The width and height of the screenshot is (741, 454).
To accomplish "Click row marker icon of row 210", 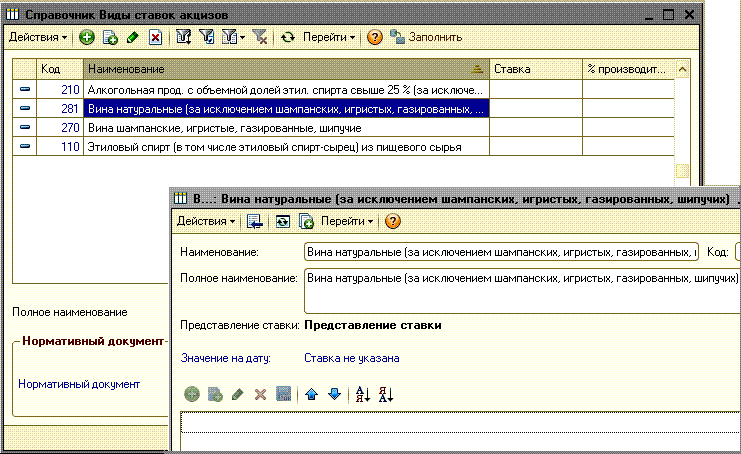I will coord(25,89).
